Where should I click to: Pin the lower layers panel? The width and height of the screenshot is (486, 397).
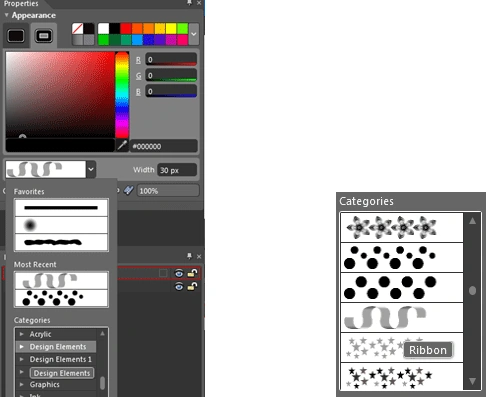(189, 256)
